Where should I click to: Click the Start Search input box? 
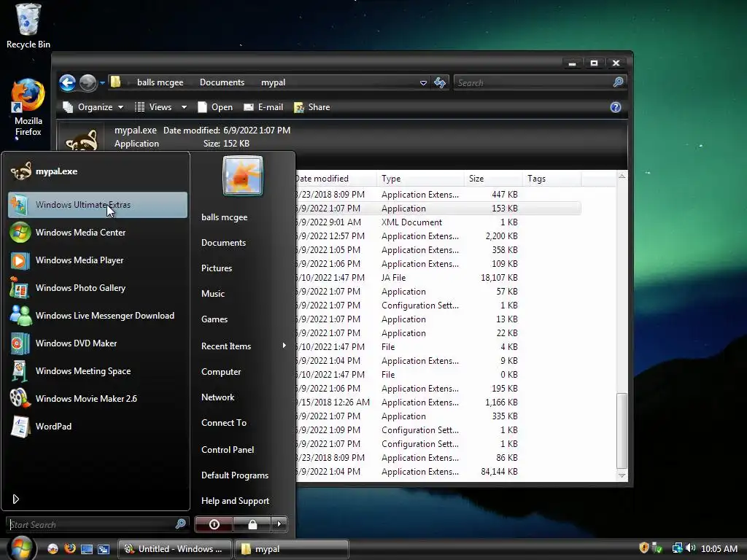click(91, 524)
